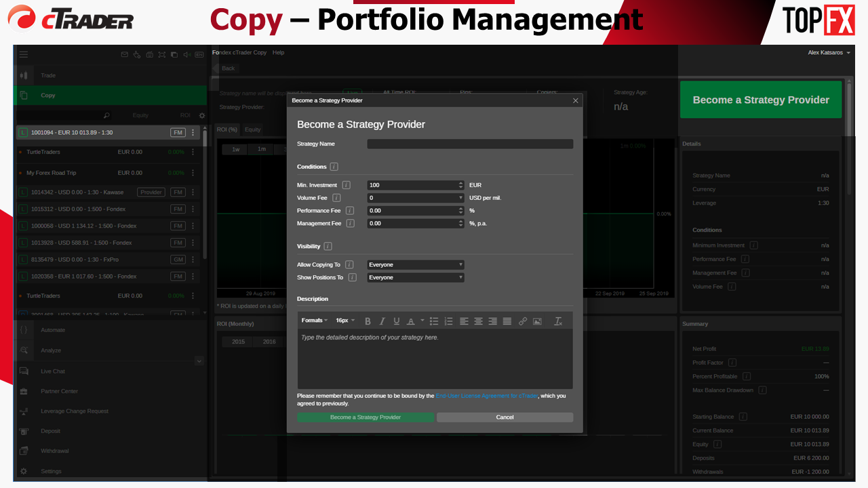
Task: Open the three-dot menu for My Forex Road Trip
Action: (193, 173)
